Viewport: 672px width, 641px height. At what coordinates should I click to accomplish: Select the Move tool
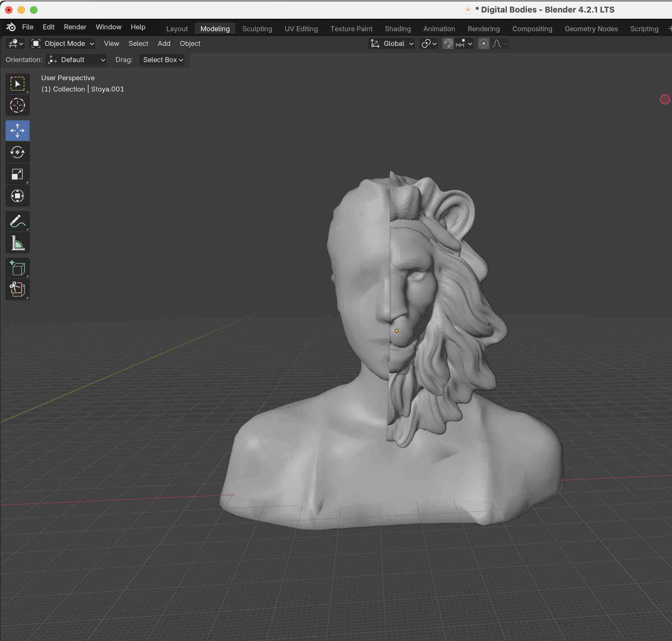[x=17, y=131]
